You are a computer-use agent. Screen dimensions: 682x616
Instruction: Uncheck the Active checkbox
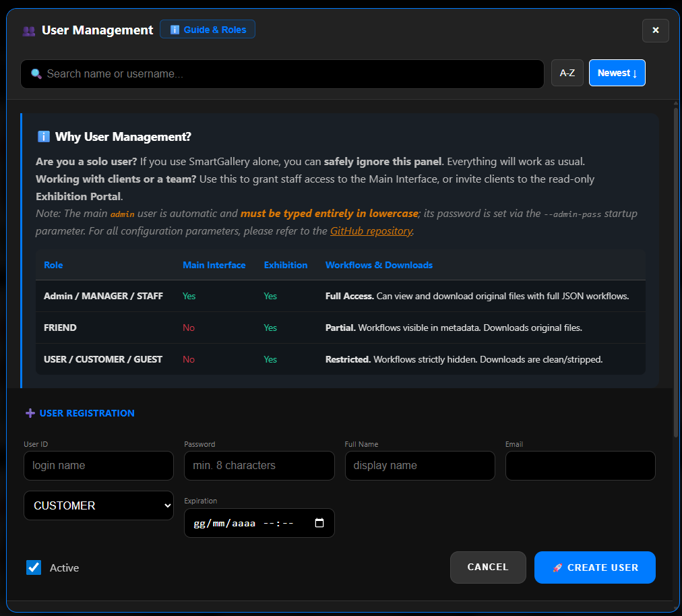(34, 567)
